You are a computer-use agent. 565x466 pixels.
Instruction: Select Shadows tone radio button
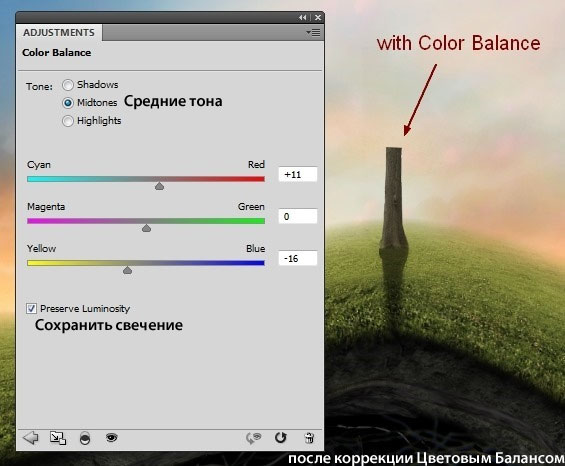tap(68, 85)
